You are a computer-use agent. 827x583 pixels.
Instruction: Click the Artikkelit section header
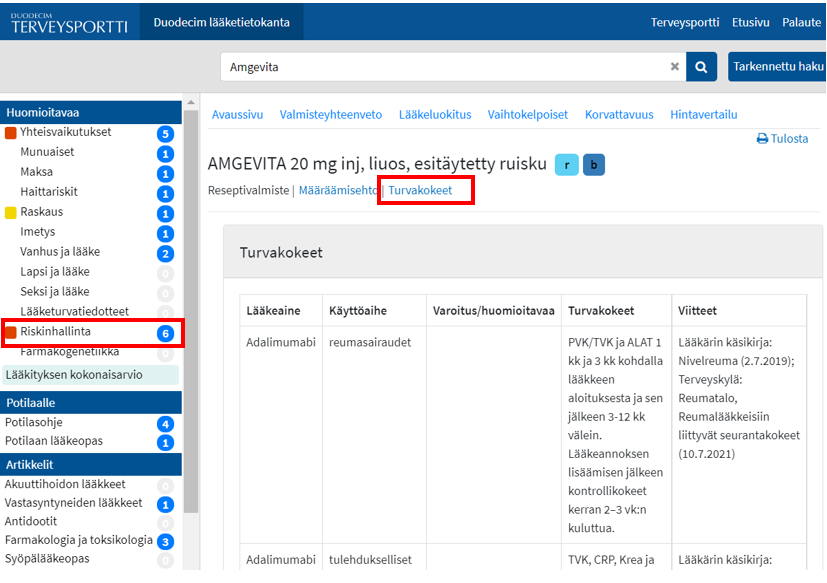coord(91,464)
